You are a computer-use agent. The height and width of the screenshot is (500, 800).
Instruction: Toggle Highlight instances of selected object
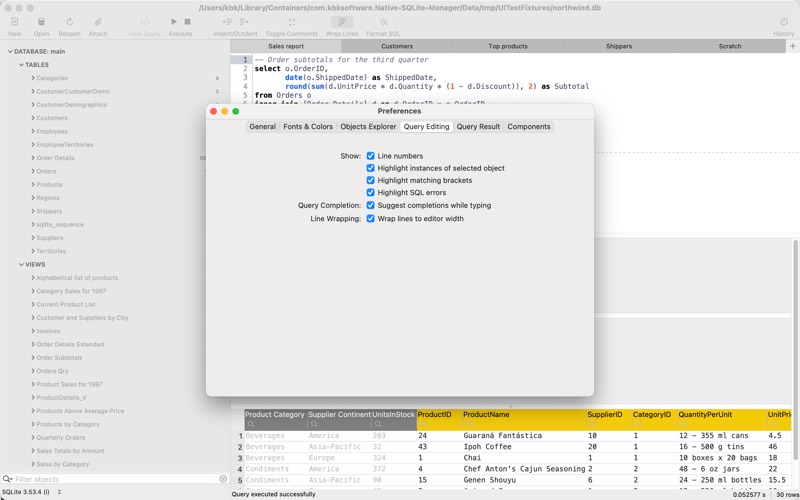point(370,168)
